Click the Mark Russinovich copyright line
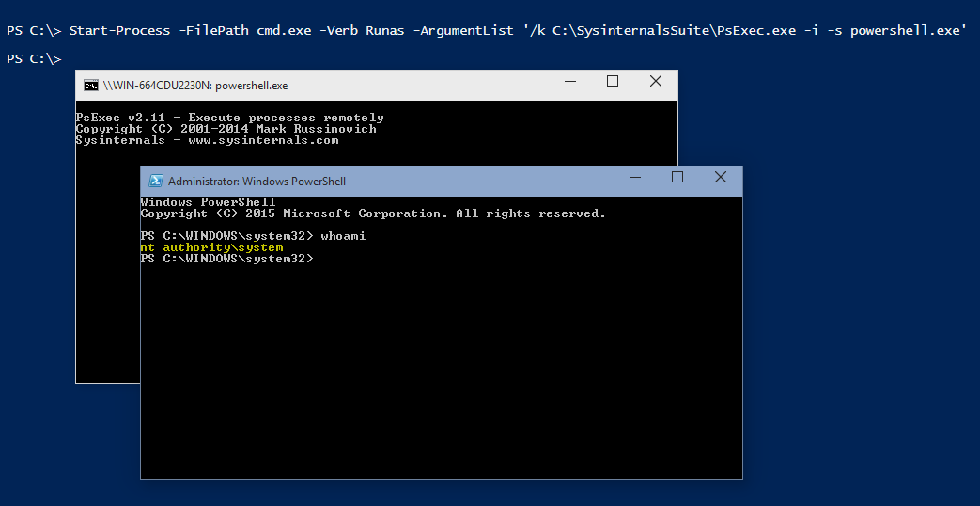The image size is (980, 506). [226, 129]
